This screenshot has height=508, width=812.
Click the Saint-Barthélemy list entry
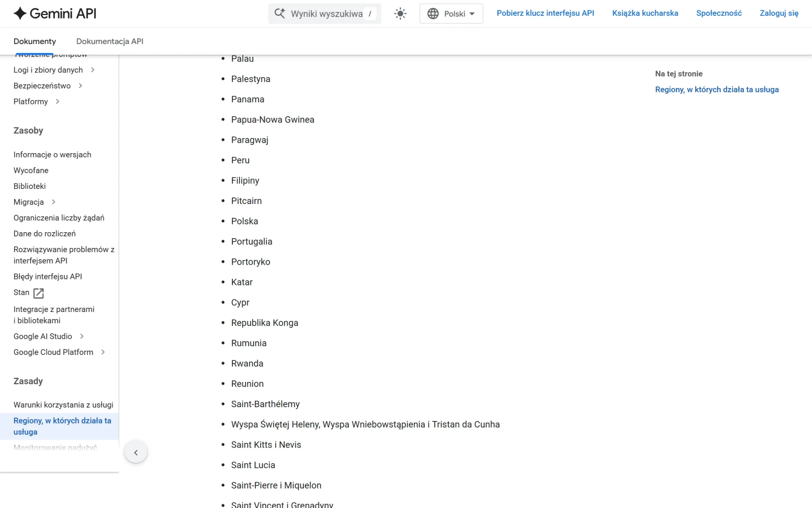266,404
